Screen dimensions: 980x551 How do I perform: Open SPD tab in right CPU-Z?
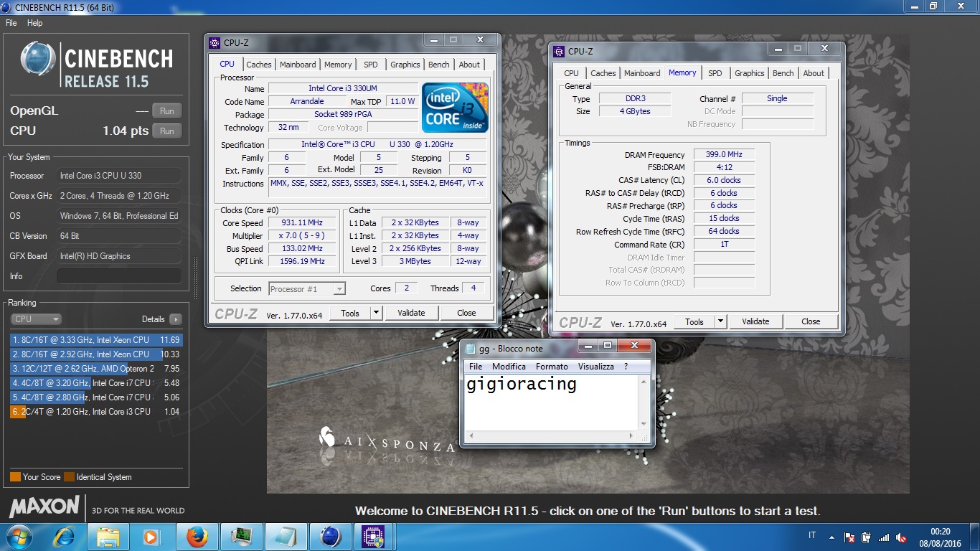click(x=715, y=73)
